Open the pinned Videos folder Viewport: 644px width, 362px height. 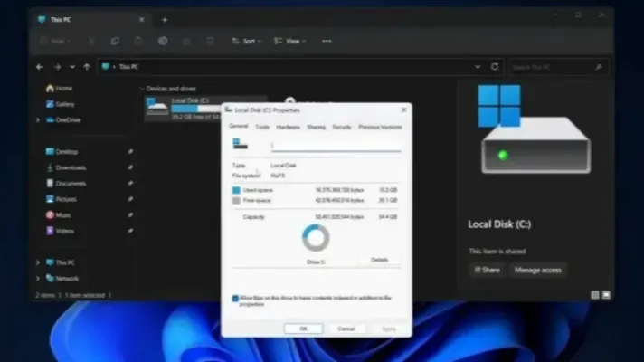(60, 231)
